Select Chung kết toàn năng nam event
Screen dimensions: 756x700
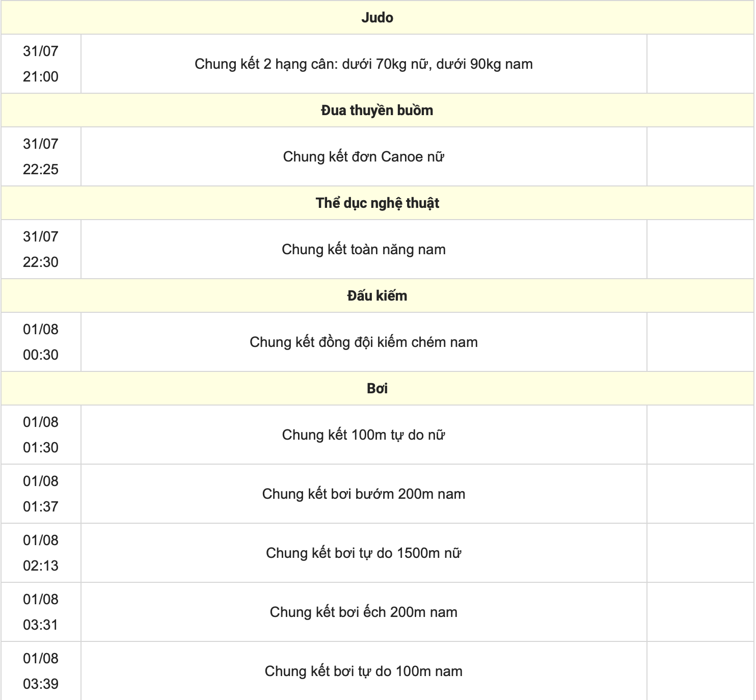[363, 250]
